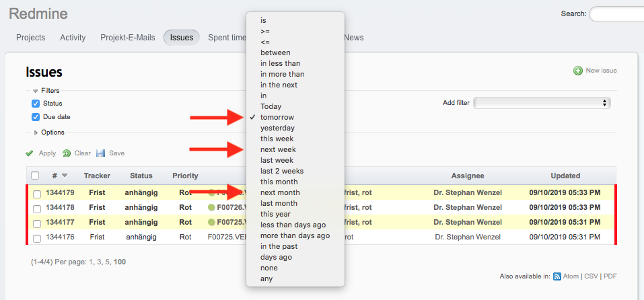The image size is (644, 300).
Task: Select 'this month' in the dropdown list
Action: click(279, 182)
